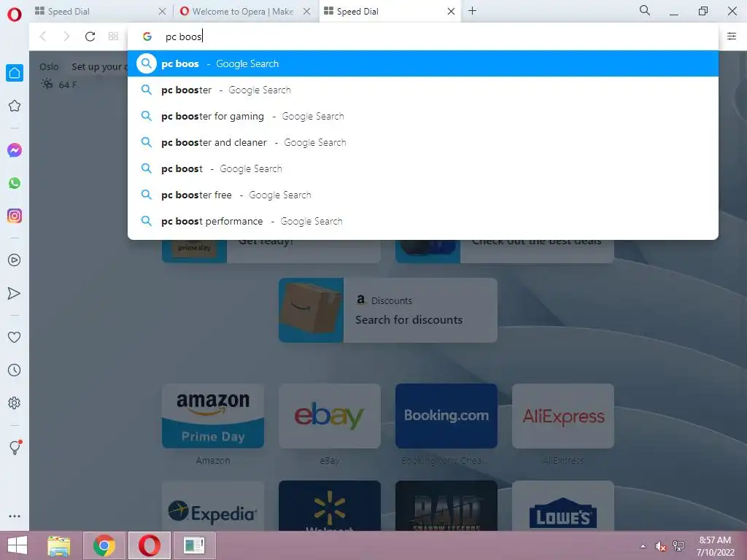This screenshot has width=747, height=560.
Task: Open the Opera main menu logo
Action: pyautogui.click(x=15, y=15)
